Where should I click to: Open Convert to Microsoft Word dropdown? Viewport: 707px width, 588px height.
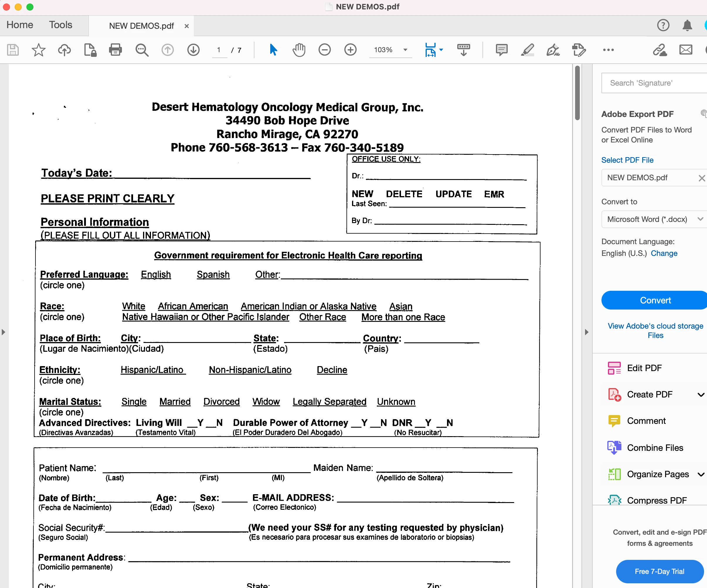653,219
